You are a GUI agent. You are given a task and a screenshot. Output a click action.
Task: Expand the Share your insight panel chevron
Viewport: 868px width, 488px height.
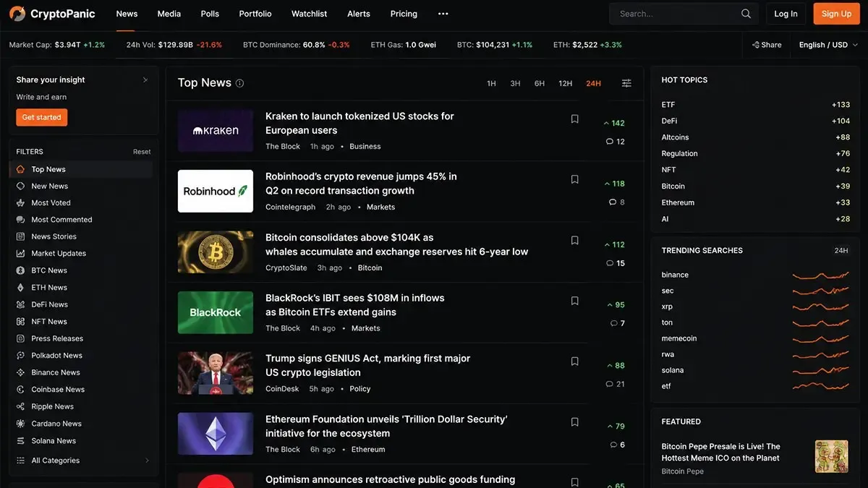pyautogui.click(x=145, y=80)
